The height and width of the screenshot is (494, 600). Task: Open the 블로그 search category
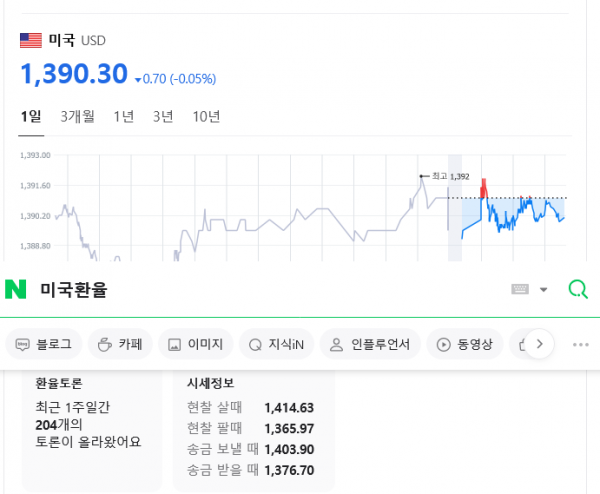pyautogui.click(x=43, y=345)
